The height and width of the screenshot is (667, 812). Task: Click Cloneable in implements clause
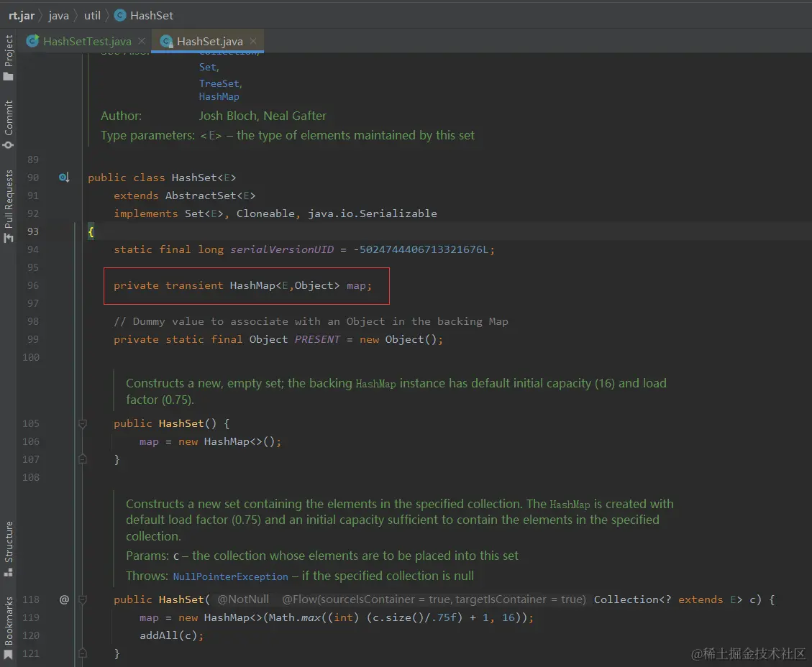(265, 213)
